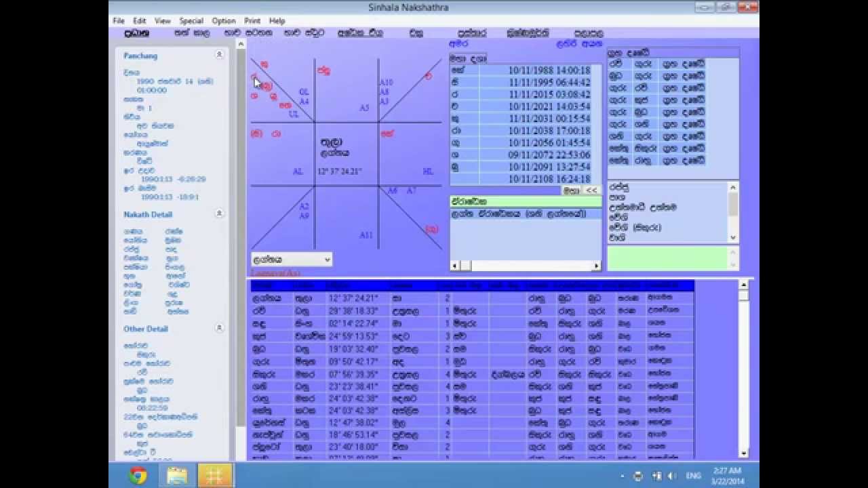Click the AL label in the chart
This screenshot has height=488, width=868.
(x=298, y=171)
